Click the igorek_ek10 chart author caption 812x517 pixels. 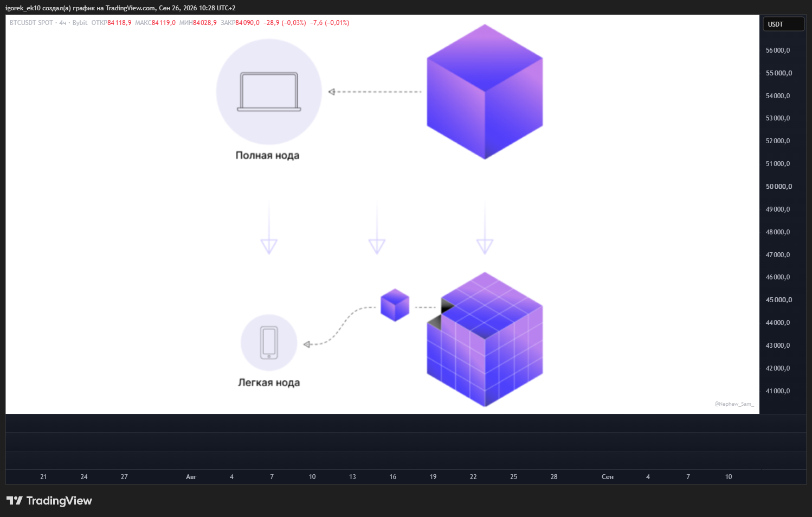pos(120,8)
